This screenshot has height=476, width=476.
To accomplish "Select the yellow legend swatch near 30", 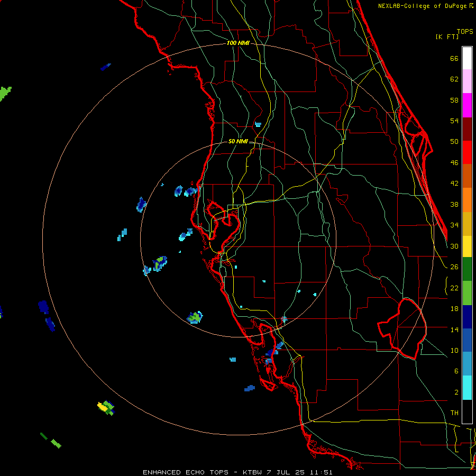I will click(x=467, y=246).
